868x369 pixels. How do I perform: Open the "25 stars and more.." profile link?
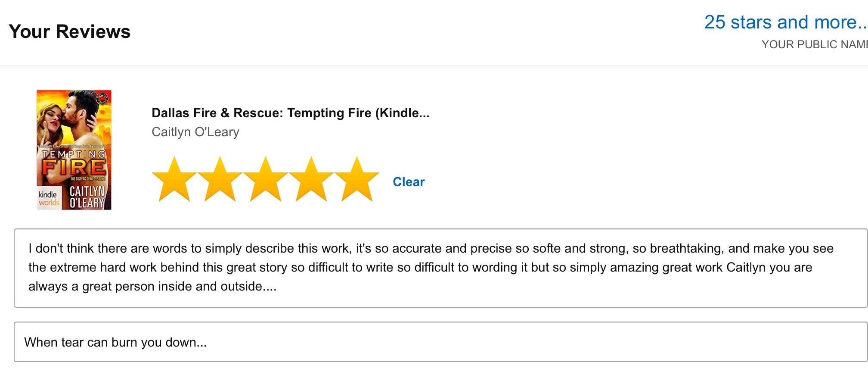[x=785, y=22]
